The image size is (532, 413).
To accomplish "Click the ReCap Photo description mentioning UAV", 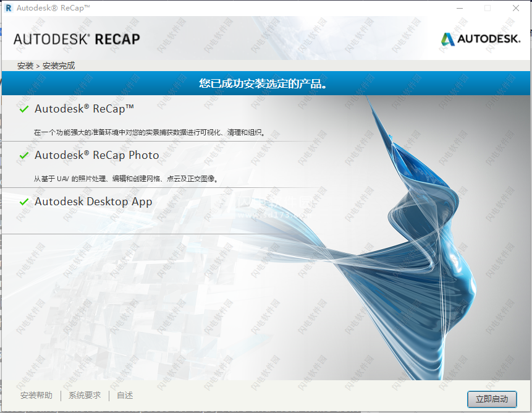I will (126, 179).
